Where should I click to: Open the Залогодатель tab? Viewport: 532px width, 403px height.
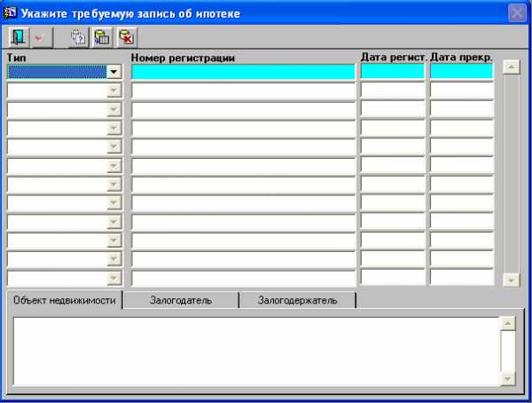point(181,300)
